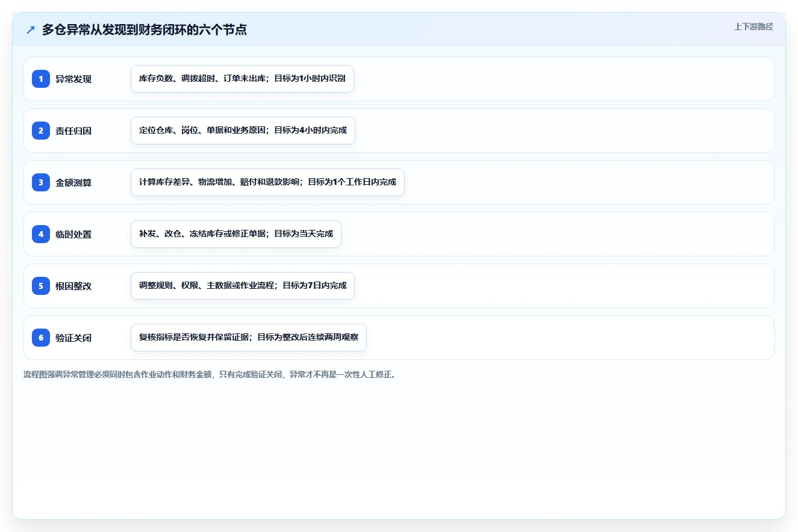The image size is (798, 532).
Task: Click the 临时处置 step label
Action: point(73,234)
